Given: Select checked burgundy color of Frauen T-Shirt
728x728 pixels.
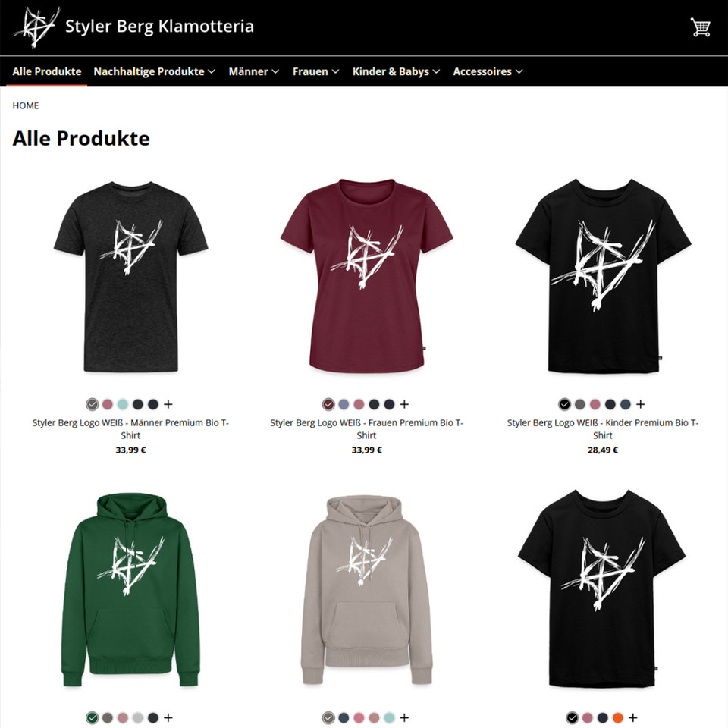Looking at the screenshot, I should (x=328, y=404).
